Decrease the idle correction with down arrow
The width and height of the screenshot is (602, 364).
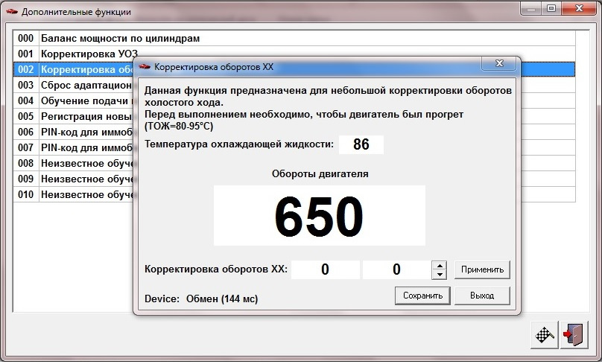pyautogui.click(x=440, y=274)
